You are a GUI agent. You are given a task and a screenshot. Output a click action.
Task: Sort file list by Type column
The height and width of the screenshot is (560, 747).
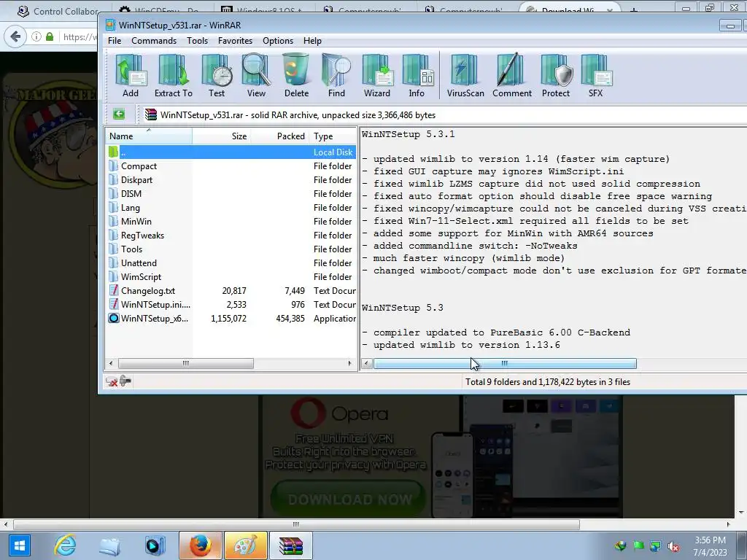333,136
